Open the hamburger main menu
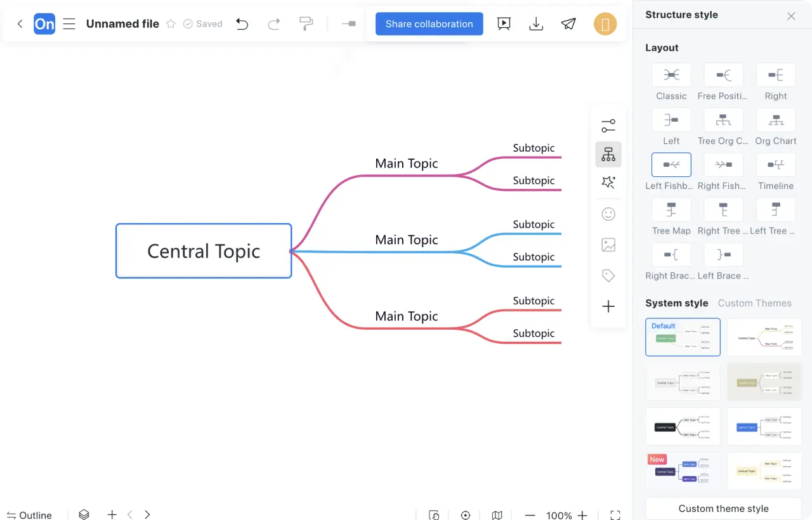Viewport: 812px width, 520px height. point(69,24)
